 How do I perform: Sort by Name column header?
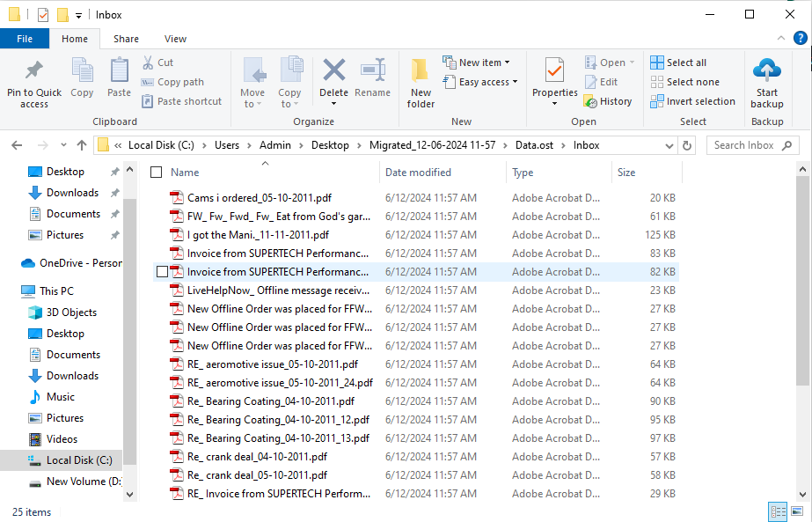pos(185,173)
